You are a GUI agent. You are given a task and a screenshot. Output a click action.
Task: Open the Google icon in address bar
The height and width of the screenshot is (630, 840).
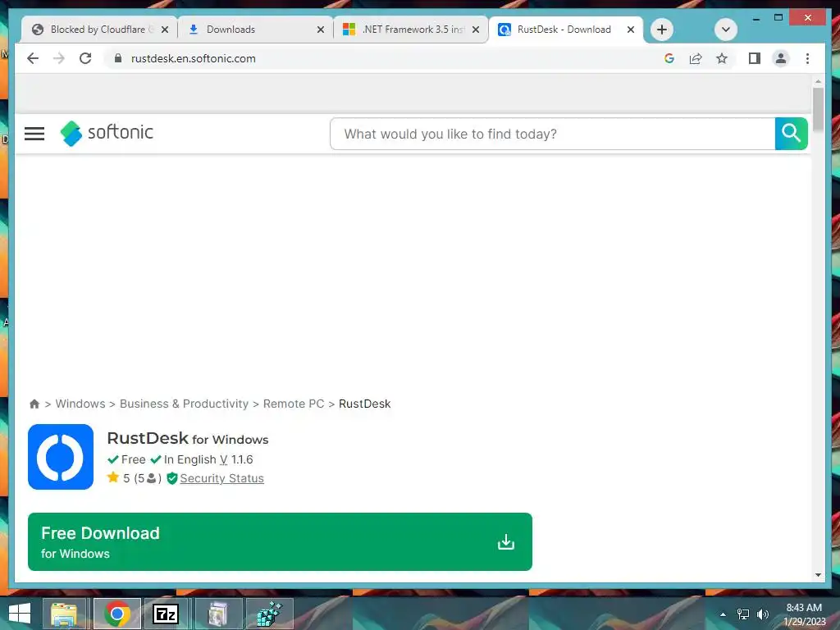(x=669, y=58)
